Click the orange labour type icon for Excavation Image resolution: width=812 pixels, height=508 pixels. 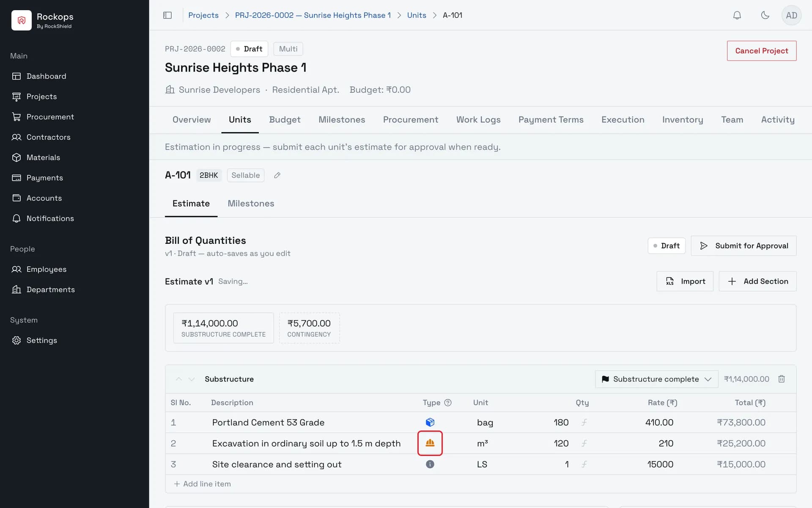click(430, 443)
